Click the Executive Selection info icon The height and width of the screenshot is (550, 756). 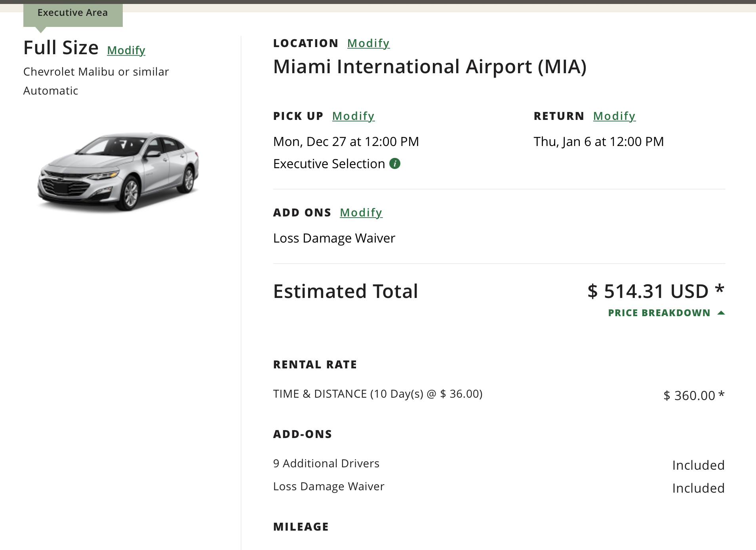395,163
